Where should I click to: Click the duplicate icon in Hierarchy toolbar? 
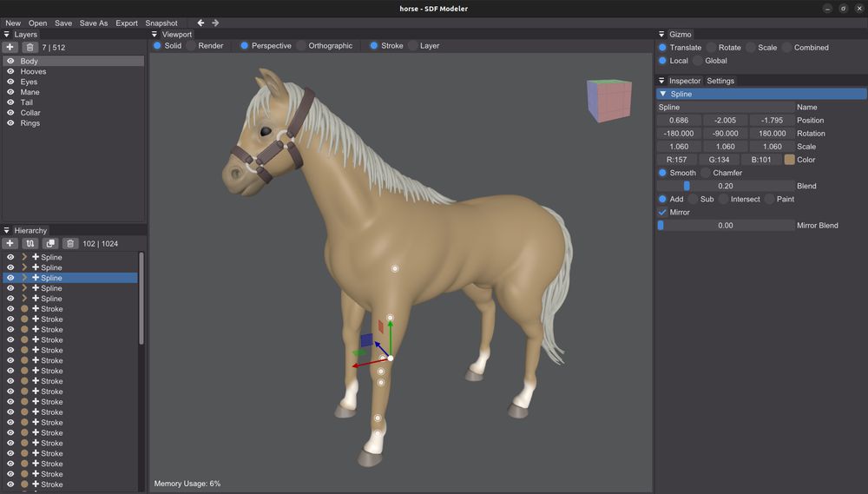tap(50, 243)
